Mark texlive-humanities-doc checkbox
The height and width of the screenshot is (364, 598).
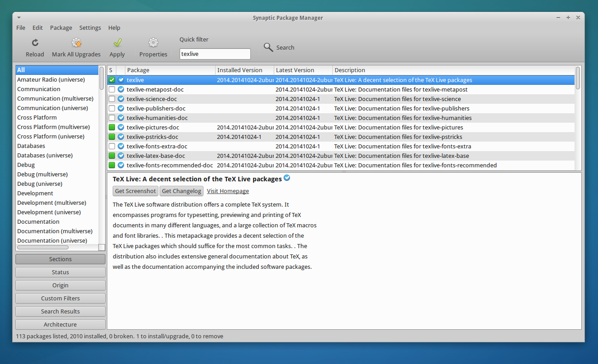pyautogui.click(x=112, y=118)
